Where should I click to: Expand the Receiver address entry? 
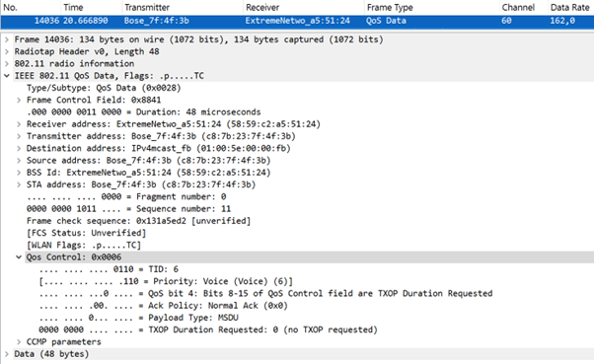(x=19, y=124)
